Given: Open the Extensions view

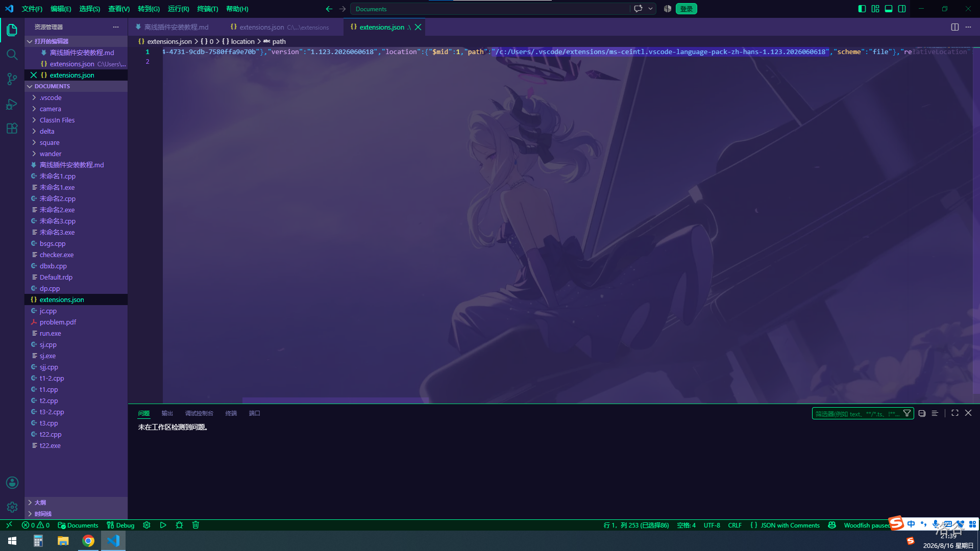Looking at the screenshot, I should [x=12, y=129].
